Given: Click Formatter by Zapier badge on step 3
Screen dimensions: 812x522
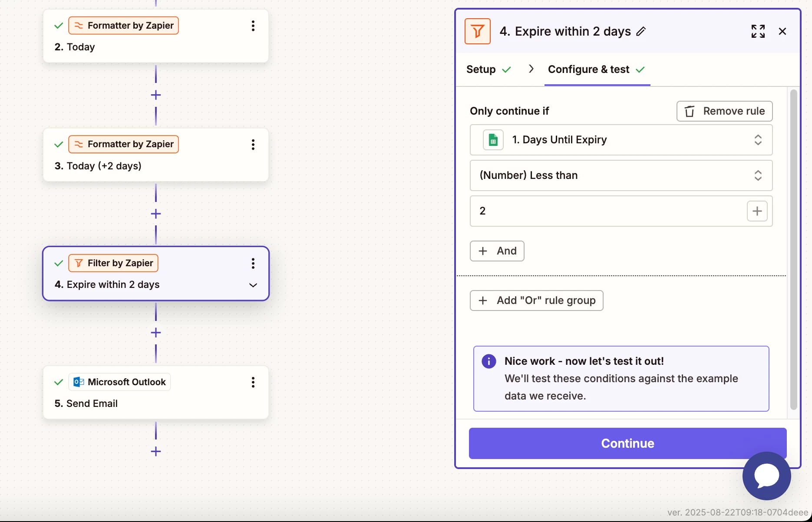Looking at the screenshot, I should point(123,144).
